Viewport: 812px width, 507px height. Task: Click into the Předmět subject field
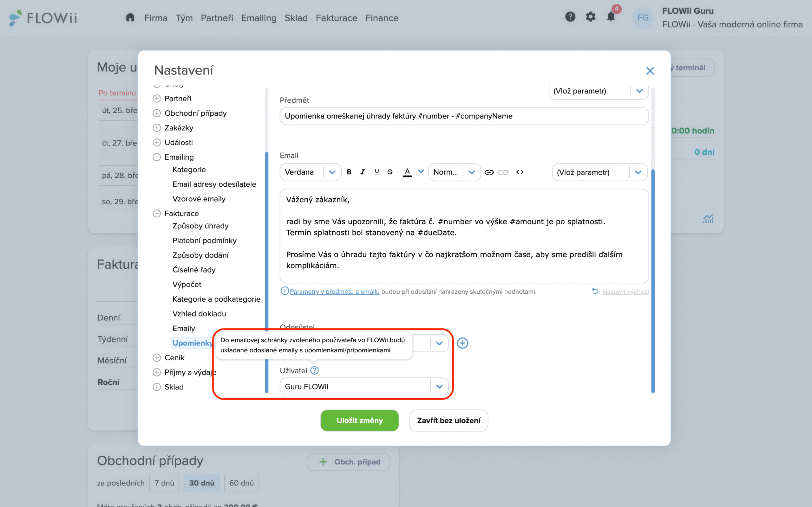pyautogui.click(x=464, y=116)
